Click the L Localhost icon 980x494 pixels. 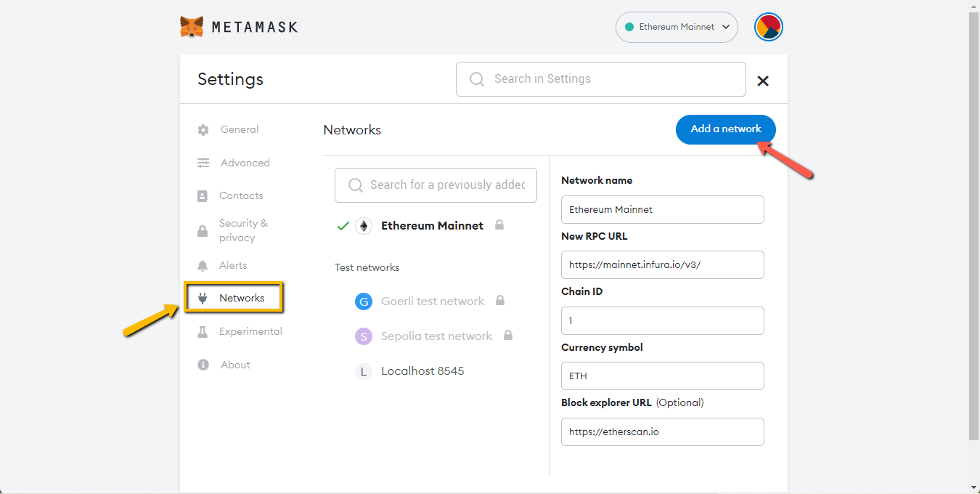pos(364,371)
